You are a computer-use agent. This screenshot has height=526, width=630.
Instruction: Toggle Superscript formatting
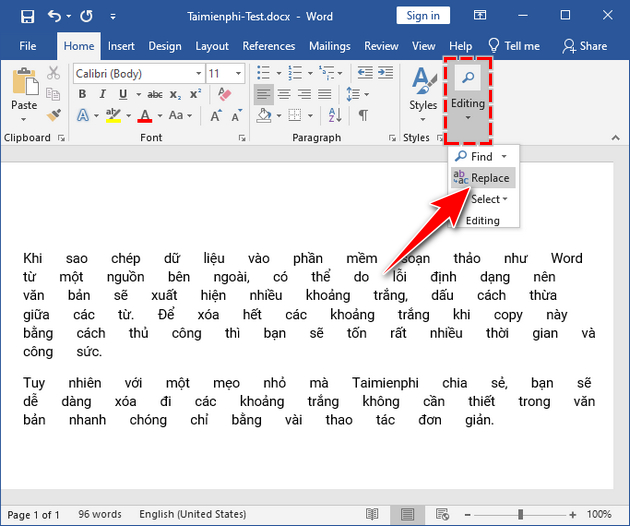(195, 94)
